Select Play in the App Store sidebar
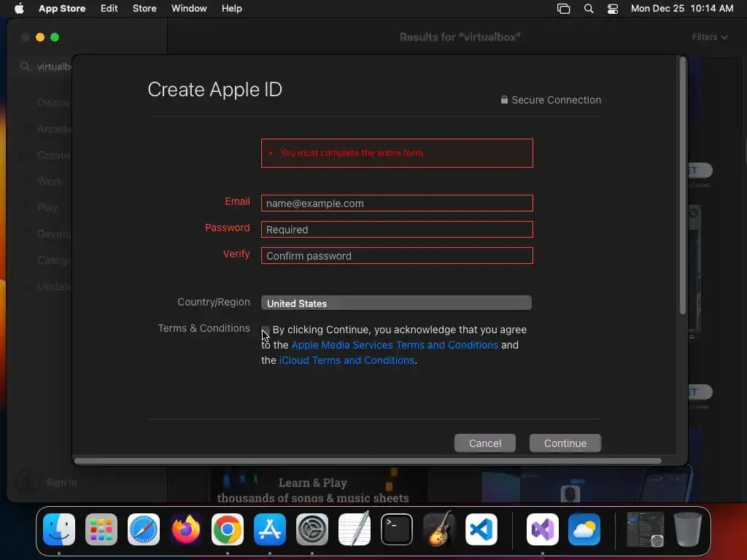The image size is (747, 560). [47, 208]
